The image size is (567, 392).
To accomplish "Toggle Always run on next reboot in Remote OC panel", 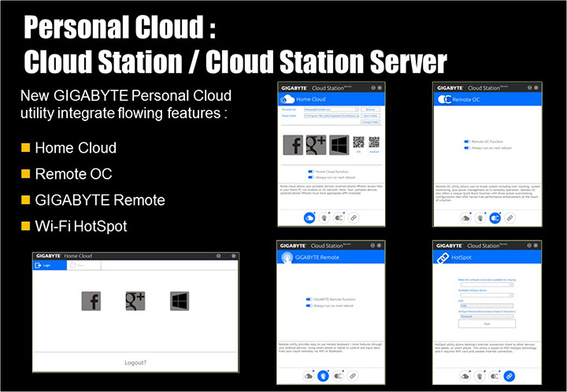I will tap(467, 148).
